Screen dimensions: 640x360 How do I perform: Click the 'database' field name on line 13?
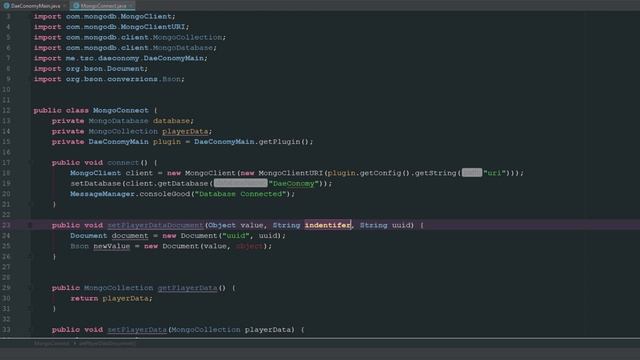click(171, 121)
